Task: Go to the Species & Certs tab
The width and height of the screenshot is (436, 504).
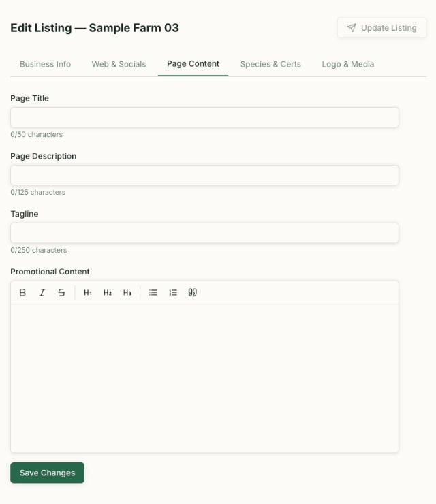Action: pos(270,64)
